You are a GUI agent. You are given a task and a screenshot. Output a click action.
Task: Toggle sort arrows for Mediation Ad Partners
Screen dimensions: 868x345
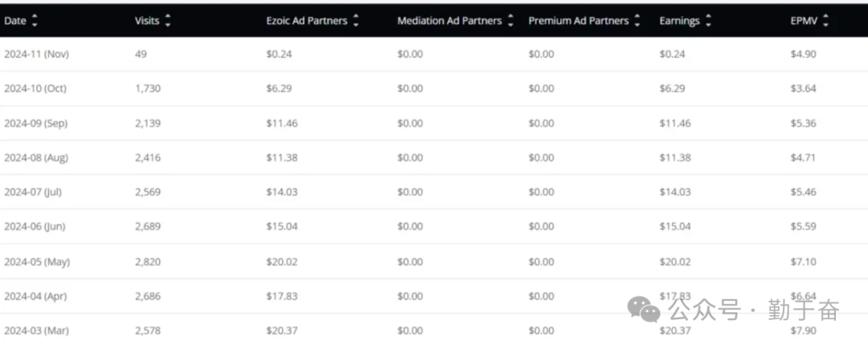click(510, 21)
